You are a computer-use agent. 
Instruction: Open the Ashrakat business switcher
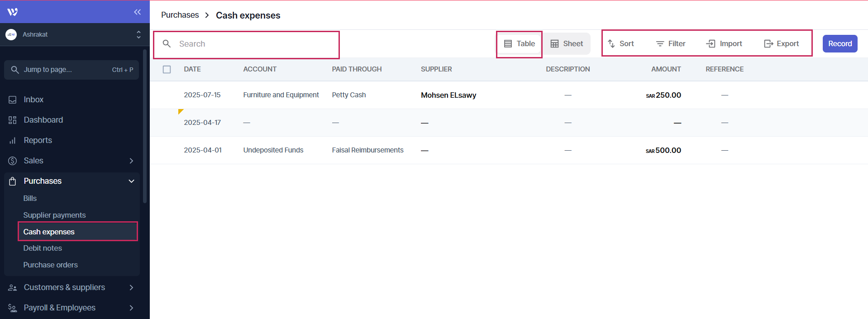72,35
